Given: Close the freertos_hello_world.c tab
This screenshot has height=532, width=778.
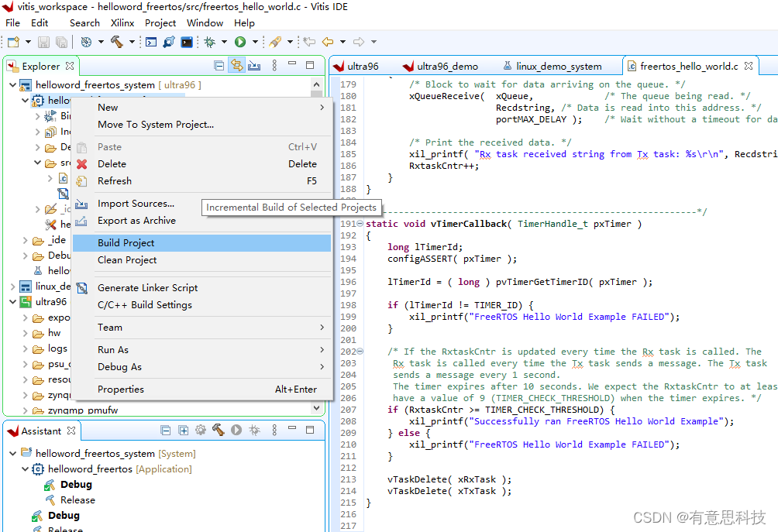Looking at the screenshot, I should click(x=749, y=66).
